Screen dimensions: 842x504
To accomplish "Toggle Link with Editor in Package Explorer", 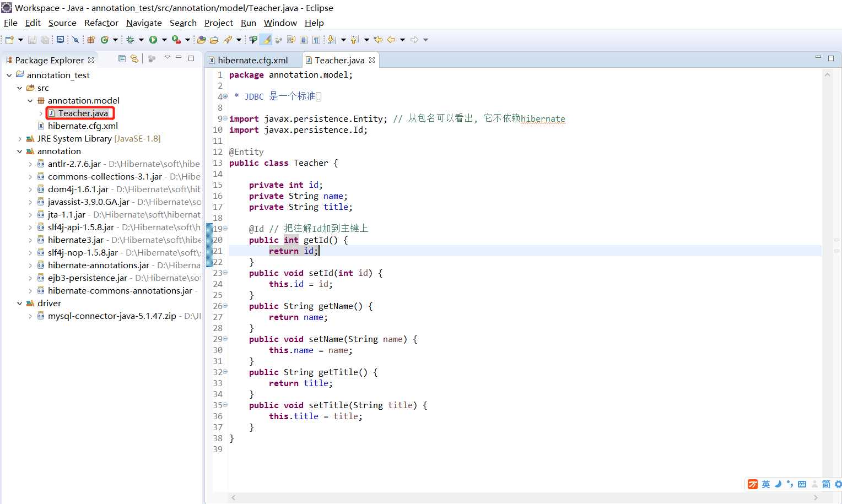I will pos(134,59).
